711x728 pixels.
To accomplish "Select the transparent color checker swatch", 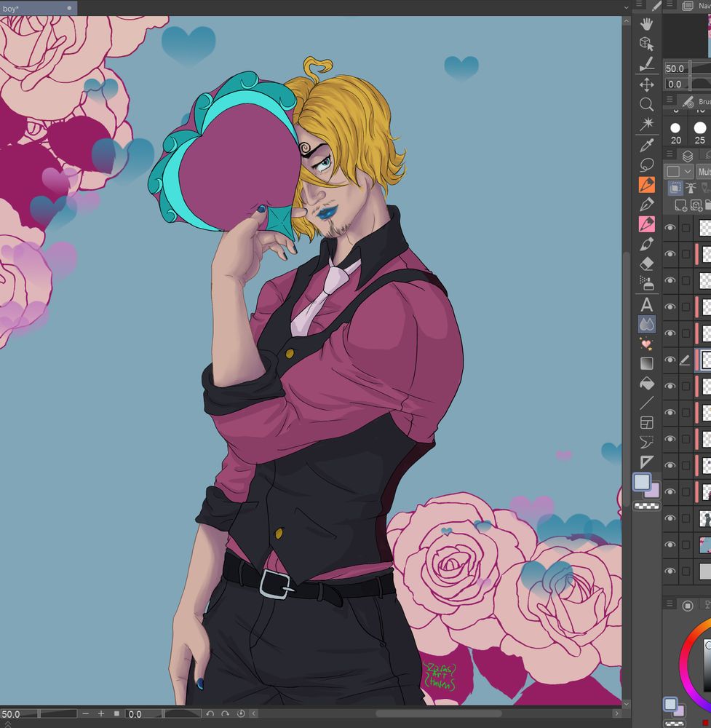I will (x=646, y=506).
